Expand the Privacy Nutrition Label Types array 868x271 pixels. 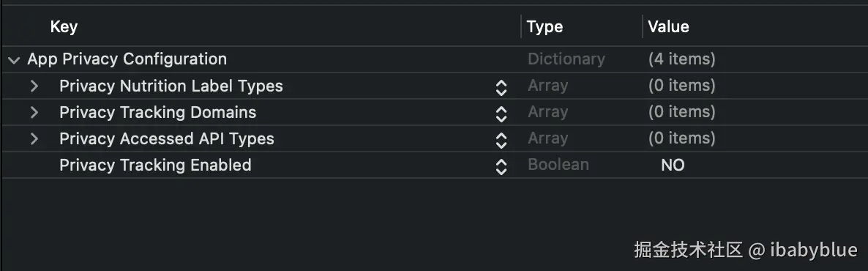click(34, 86)
